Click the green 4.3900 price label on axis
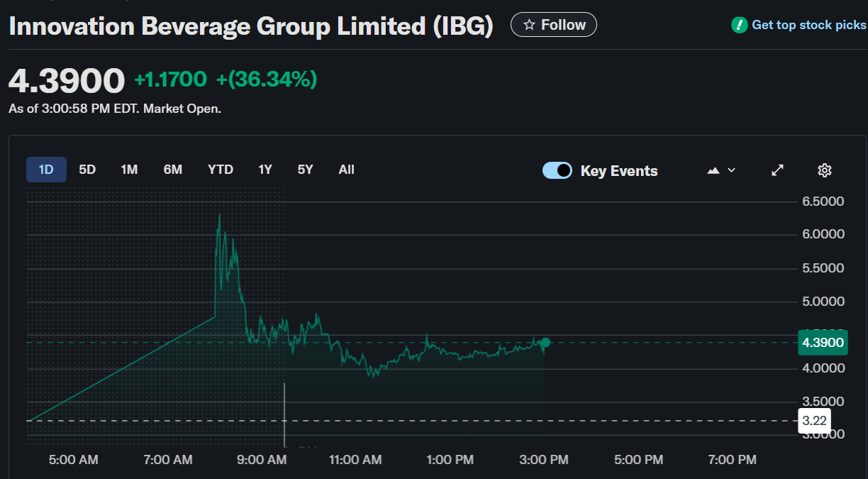This screenshot has width=868, height=479. pos(823,343)
